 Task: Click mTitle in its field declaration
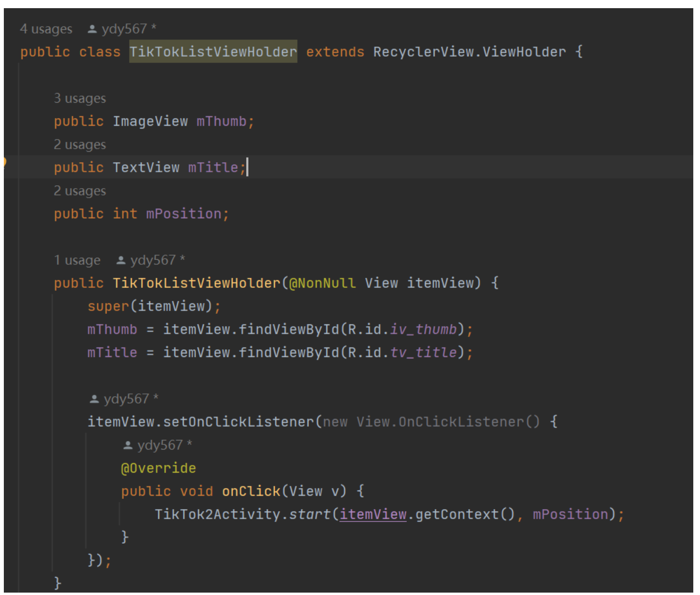pos(213,167)
